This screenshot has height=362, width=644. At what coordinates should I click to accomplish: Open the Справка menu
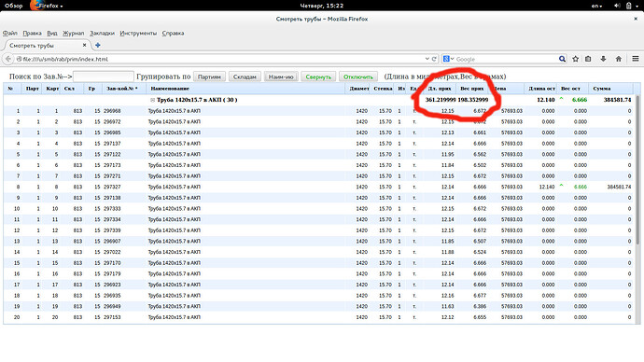pyautogui.click(x=173, y=34)
